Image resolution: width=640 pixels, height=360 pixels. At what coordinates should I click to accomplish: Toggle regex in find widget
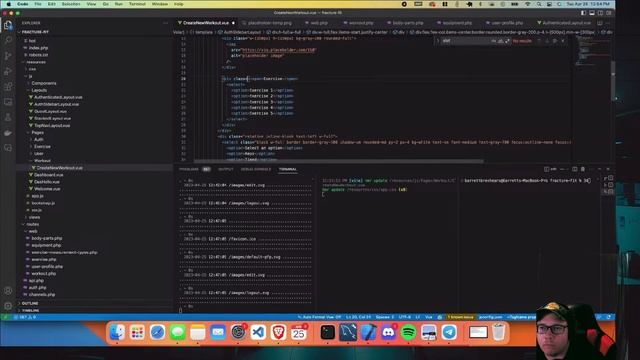click(x=507, y=41)
